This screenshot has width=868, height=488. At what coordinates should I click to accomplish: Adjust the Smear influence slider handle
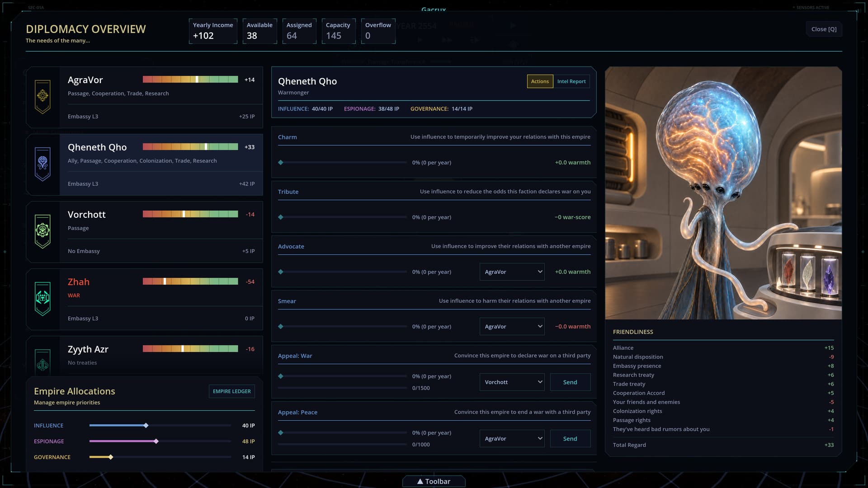pos(281,327)
